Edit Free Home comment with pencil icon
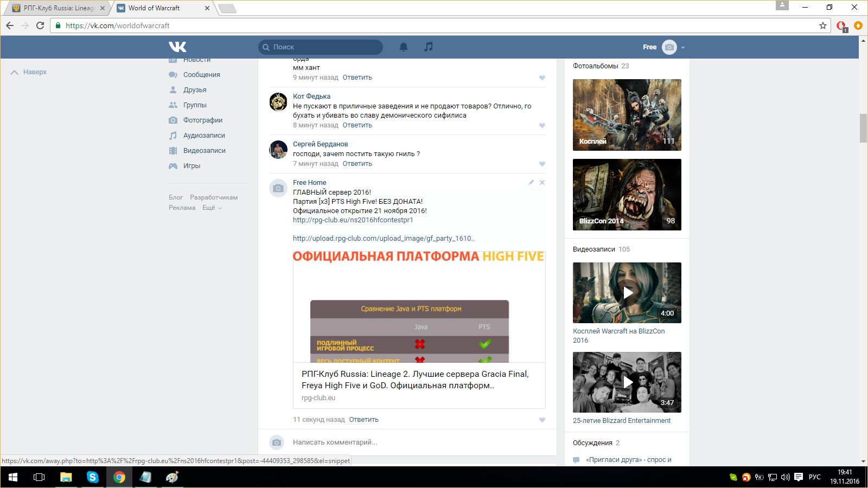This screenshot has height=488, width=868. 531,183
